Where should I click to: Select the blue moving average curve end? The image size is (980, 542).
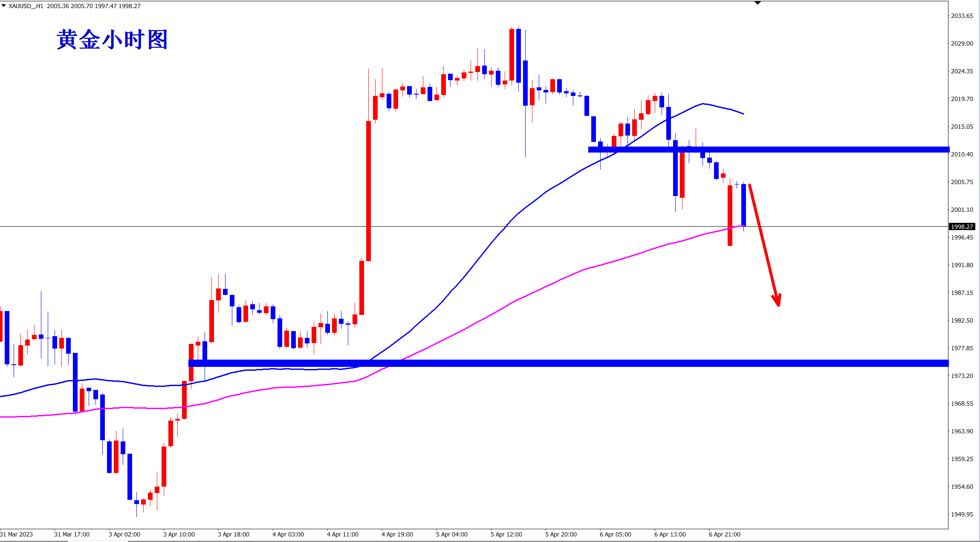[x=742, y=113]
